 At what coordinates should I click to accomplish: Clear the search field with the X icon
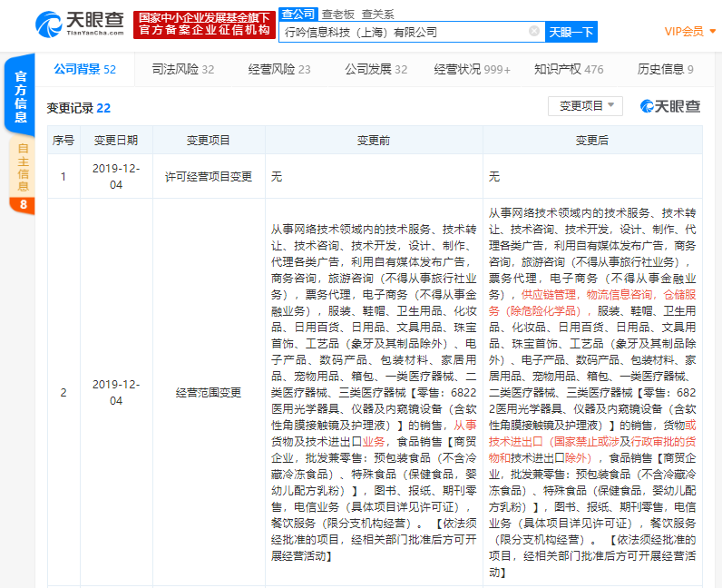[x=534, y=31]
